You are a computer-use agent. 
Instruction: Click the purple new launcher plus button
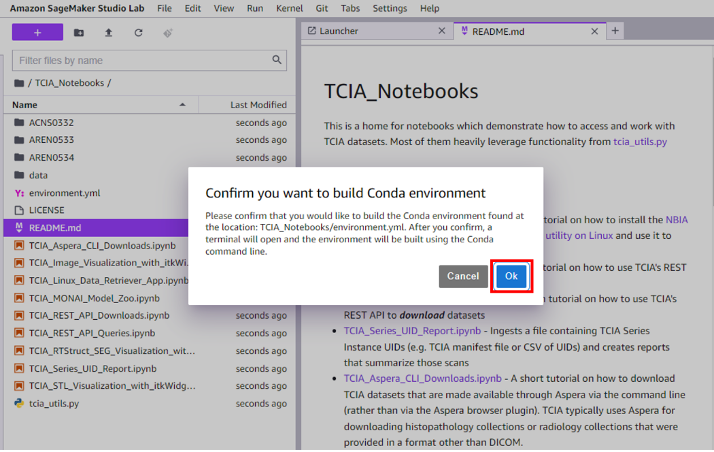click(x=37, y=32)
